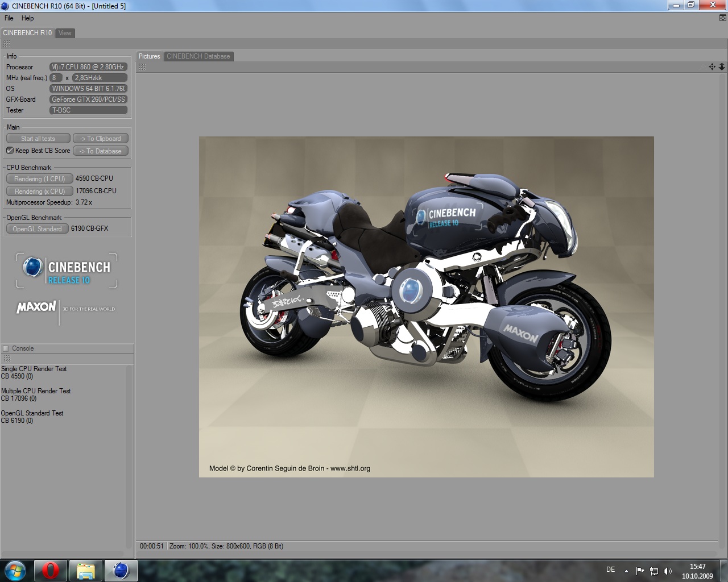This screenshot has height=582, width=728.
Task: Click the Multiprocessor Speedup 3.72 x text
Action: pyautogui.click(x=49, y=202)
